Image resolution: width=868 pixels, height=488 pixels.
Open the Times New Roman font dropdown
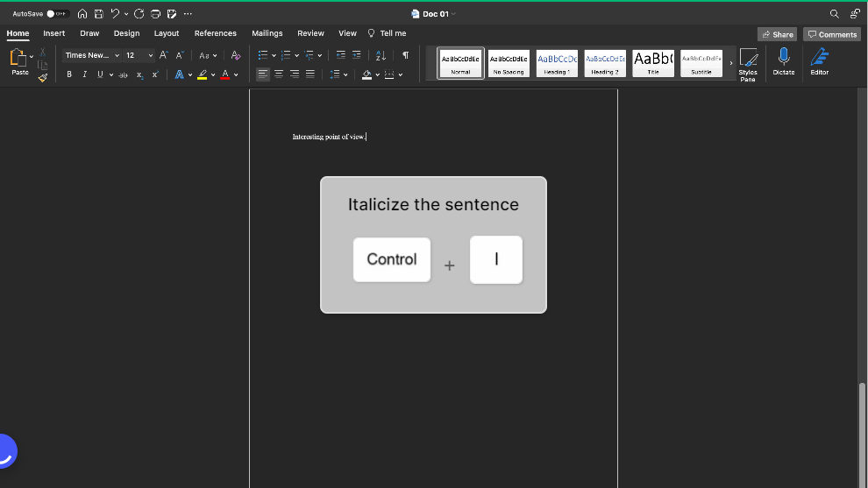click(x=92, y=55)
